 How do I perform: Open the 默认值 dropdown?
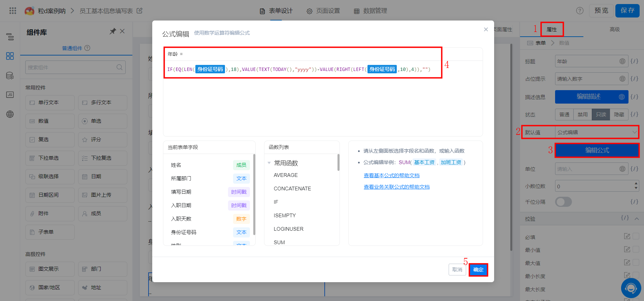coord(597,132)
